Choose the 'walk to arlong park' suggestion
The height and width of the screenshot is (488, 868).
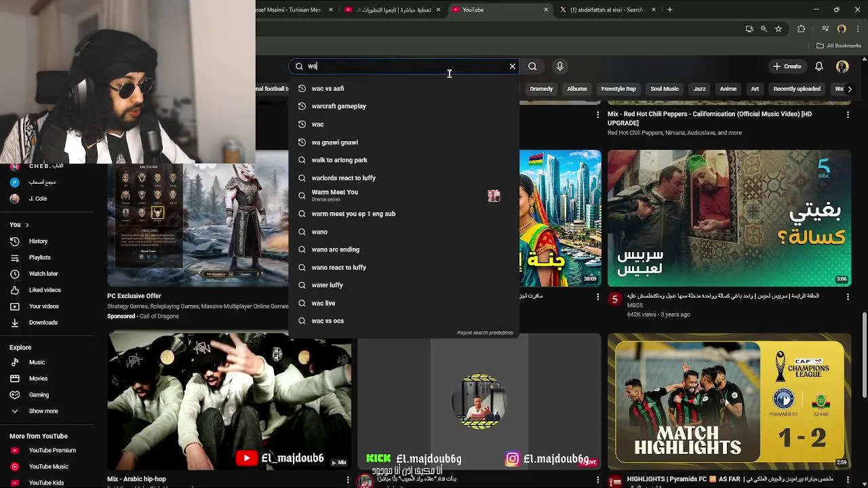[x=404, y=160]
